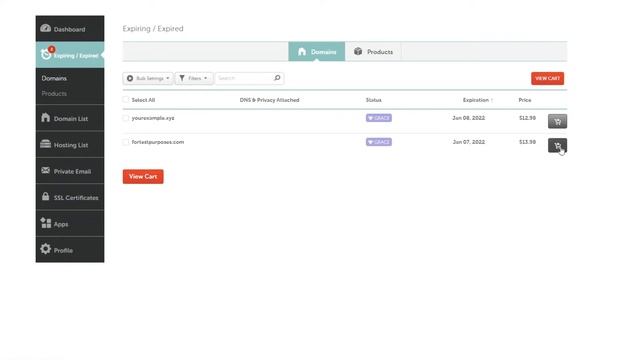Image resolution: width=640 pixels, height=360 pixels.
Task: Click the SSL Certificates lock icon
Action: coord(46,196)
